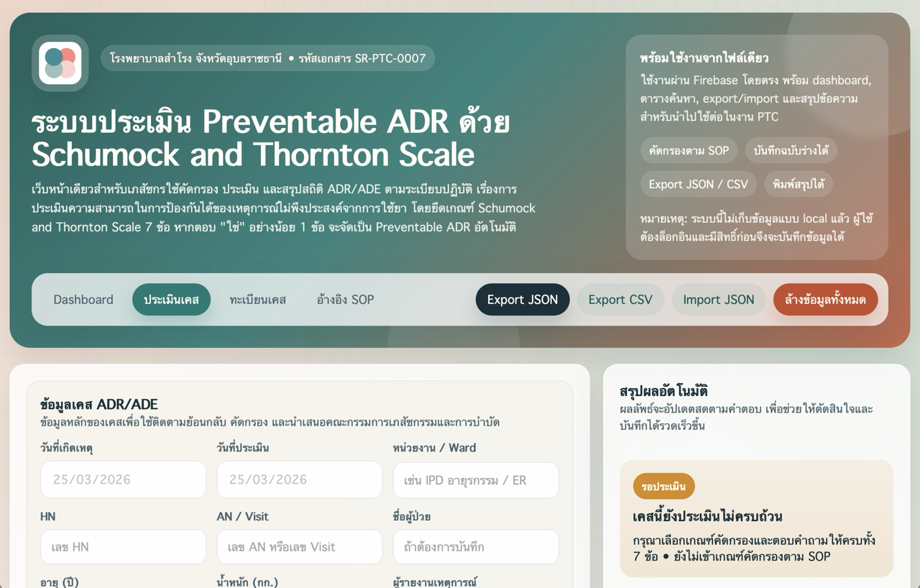
Task: Open the ทะเบียนเคส tab
Action: pyautogui.click(x=258, y=300)
